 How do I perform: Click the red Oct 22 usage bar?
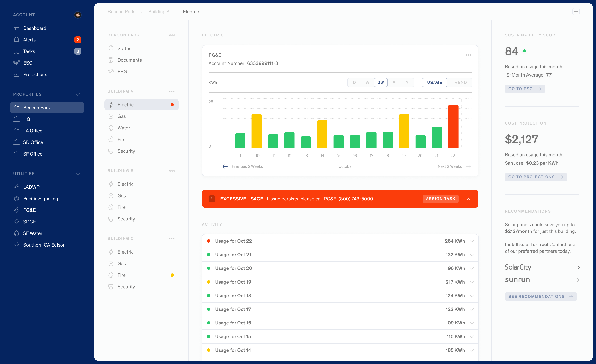[x=453, y=126]
